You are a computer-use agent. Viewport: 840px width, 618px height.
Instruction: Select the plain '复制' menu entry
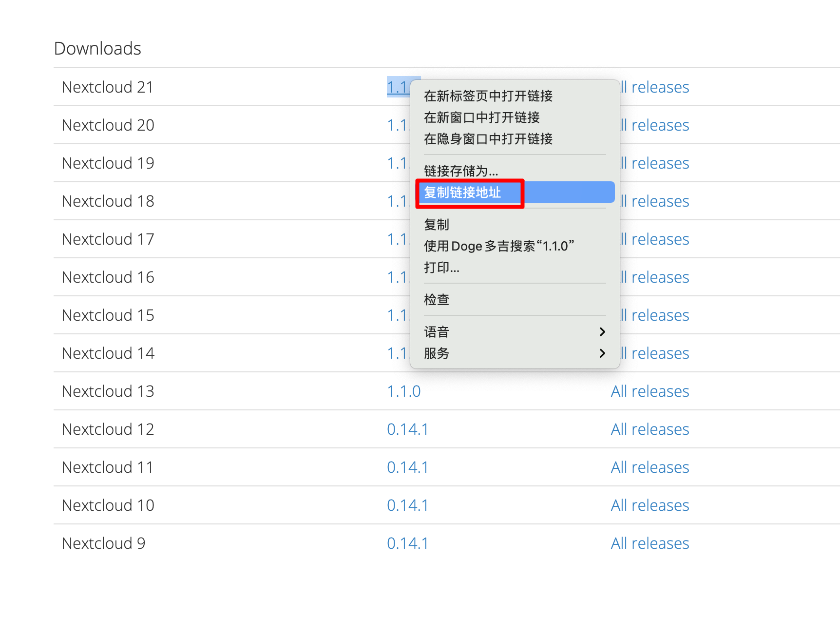pyautogui.click(x=515, y=225)
